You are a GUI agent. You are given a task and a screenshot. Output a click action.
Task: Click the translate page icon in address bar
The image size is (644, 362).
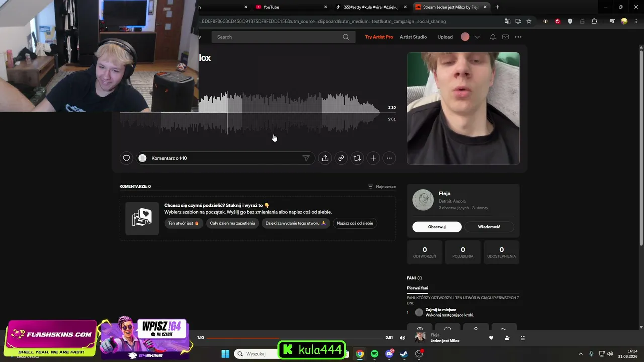pos(507,21)
